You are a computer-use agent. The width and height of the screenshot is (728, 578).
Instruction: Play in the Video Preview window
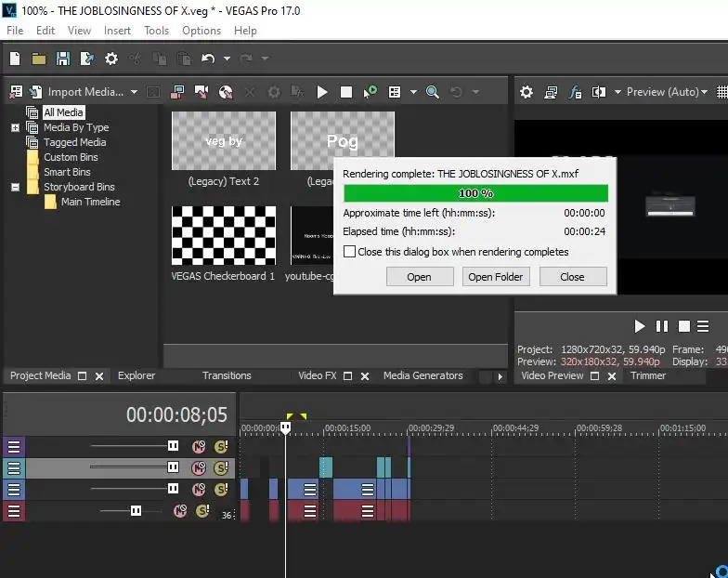[639, 326]
